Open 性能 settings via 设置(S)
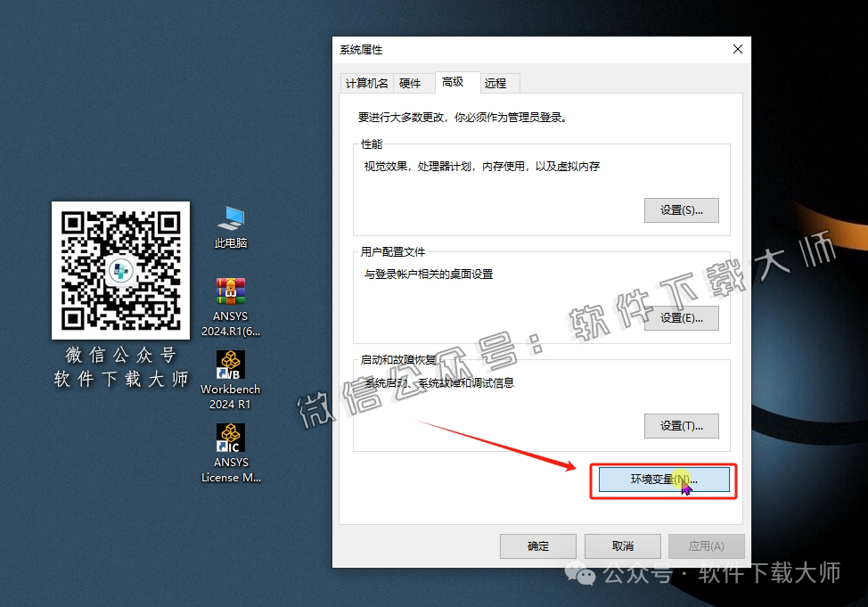This screenshot has width=868, height=607. coord(682,210)
